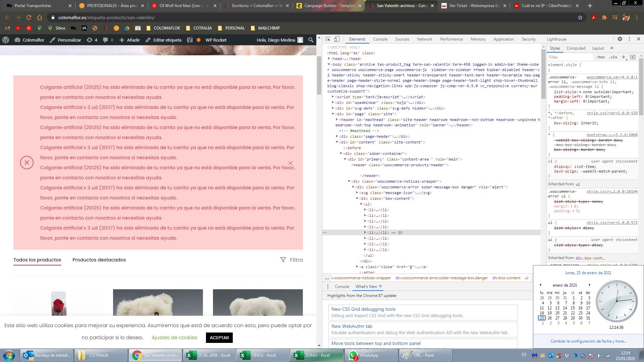This screenshot has height=362, width=644.
Task: Toggle the :hov element state button
Action: [x=601, y=57]
